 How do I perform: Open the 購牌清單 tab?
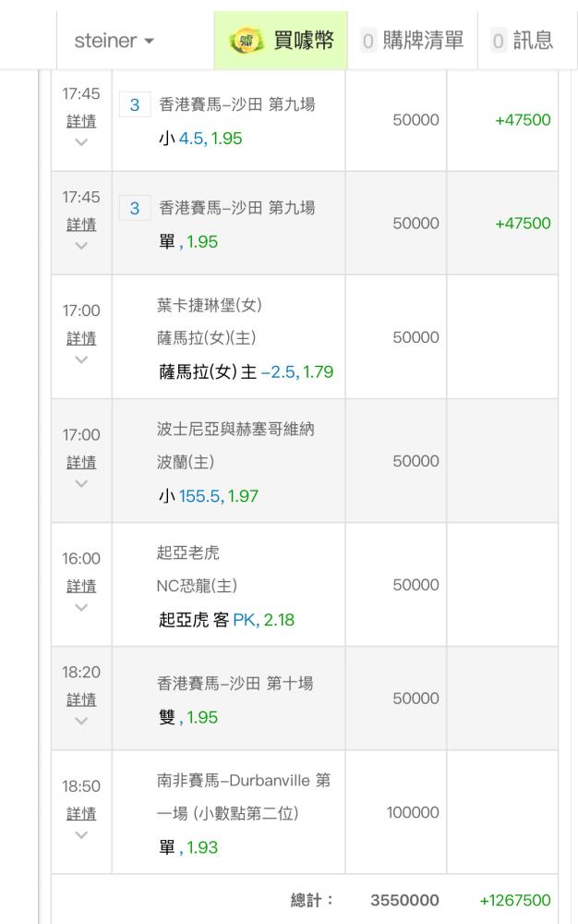(x=412, y=41)
